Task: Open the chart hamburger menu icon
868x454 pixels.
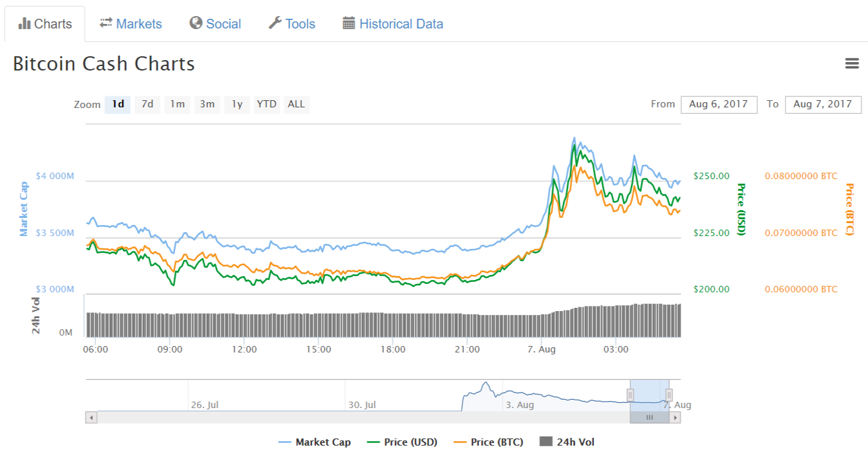Action: [x=852, y=63]
